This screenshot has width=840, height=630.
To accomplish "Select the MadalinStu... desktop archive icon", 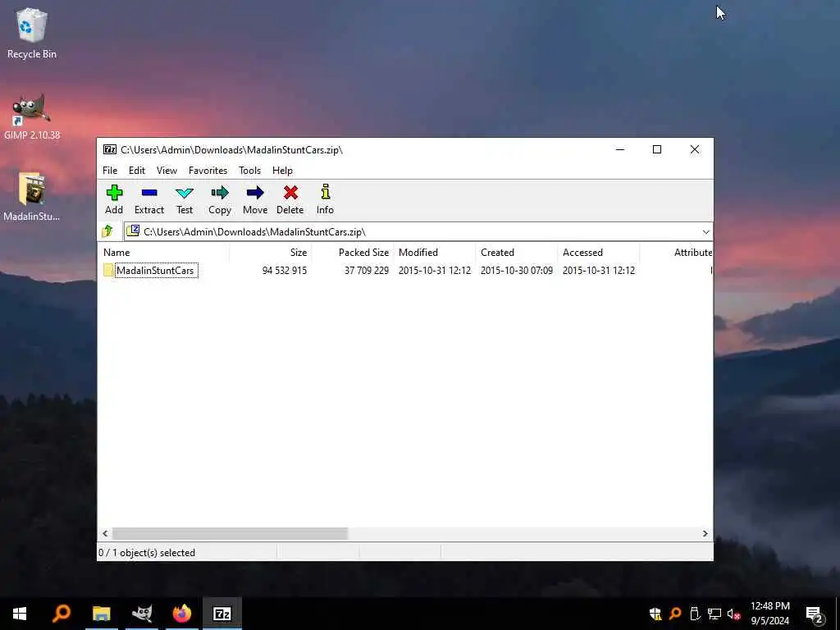I will coord(32,197).
